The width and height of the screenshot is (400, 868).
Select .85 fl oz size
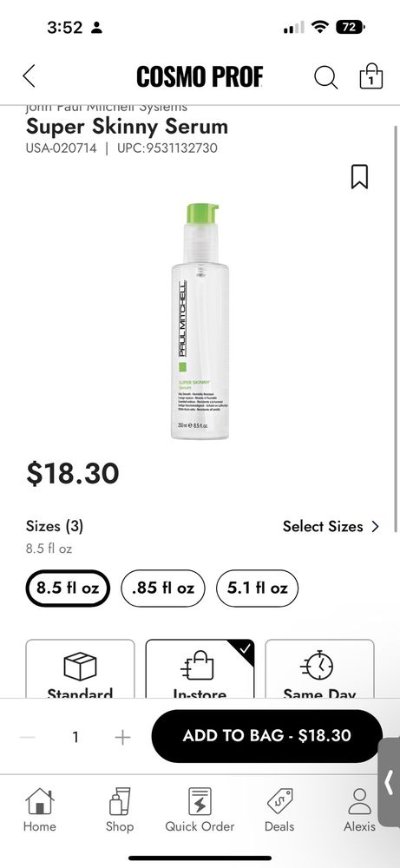tap(162, 588)
